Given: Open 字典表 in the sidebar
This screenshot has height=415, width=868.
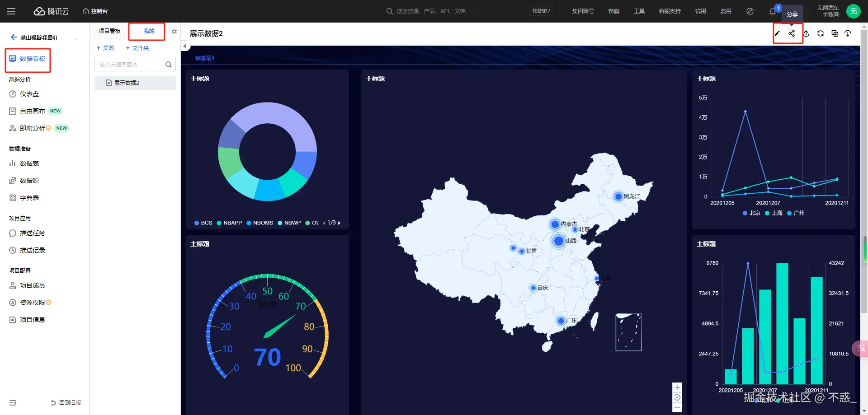Looking at the screenshot, I should pos(24,198).
